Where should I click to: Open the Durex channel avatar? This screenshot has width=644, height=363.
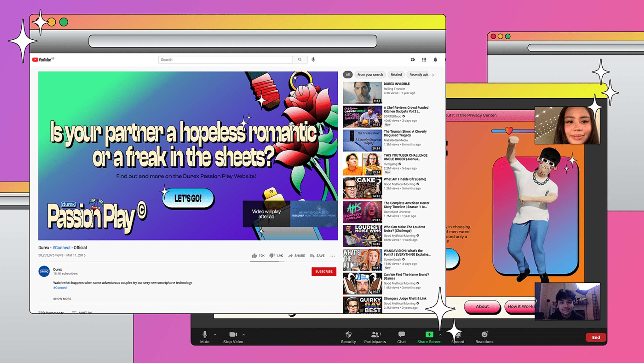coord(44,271)
